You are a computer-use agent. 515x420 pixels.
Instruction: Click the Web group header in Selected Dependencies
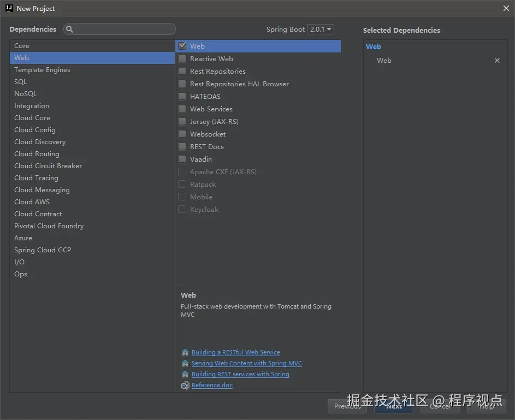pos(374,46)
